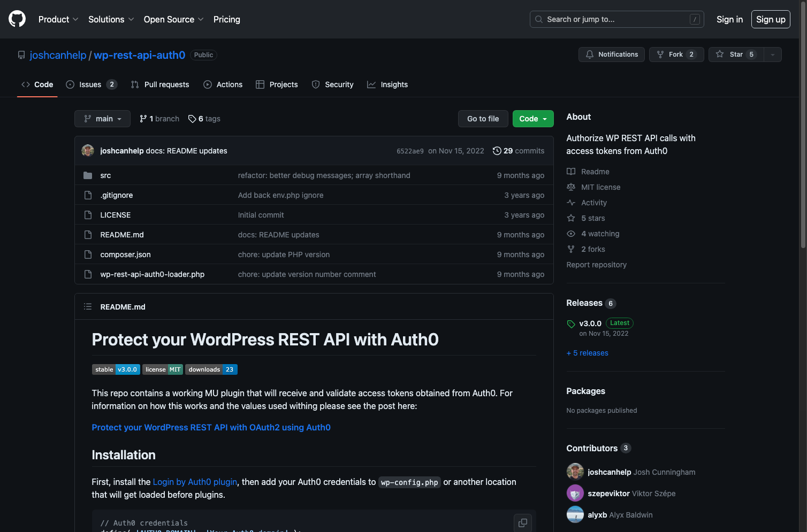Copy the code block with copy icon
The width and height of the screenshot is (807, 532).
523,522
